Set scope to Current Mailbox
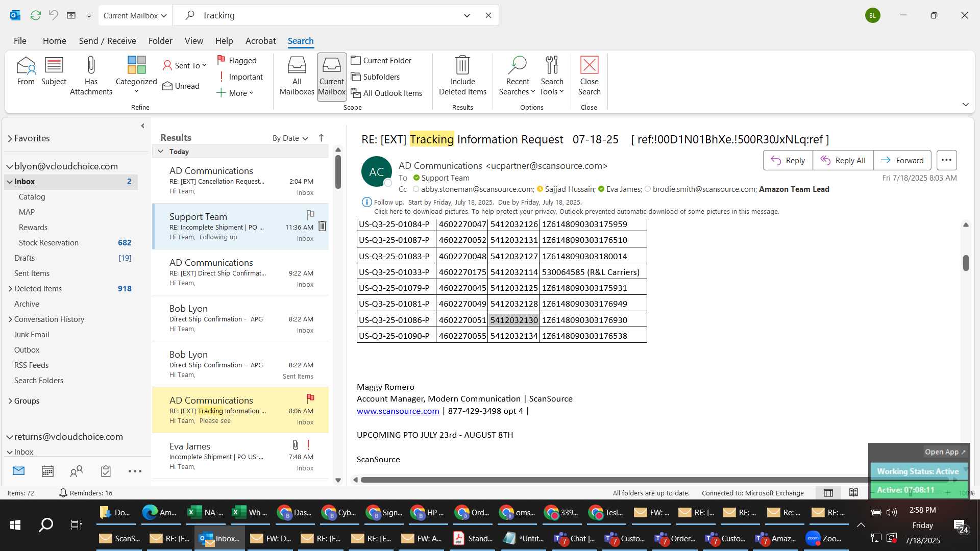The width and height of the screenshot is (980, 551). tap(332, 77)
